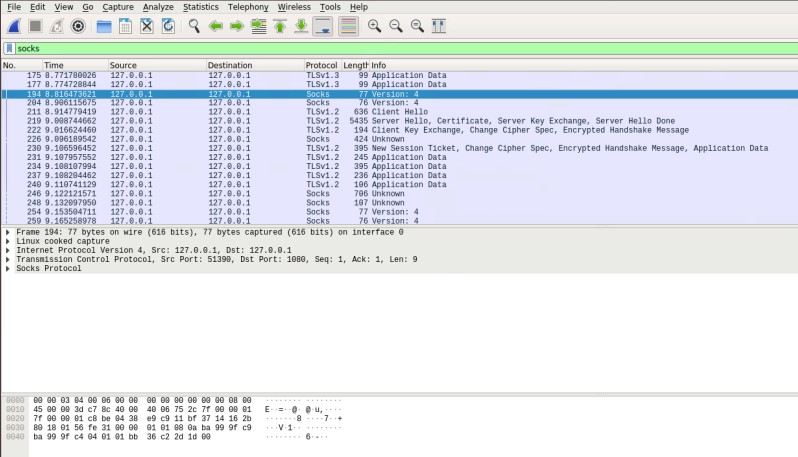Screen dimensions: 798x457
Task: Jump to the first packet
Action: coord(280,26)
